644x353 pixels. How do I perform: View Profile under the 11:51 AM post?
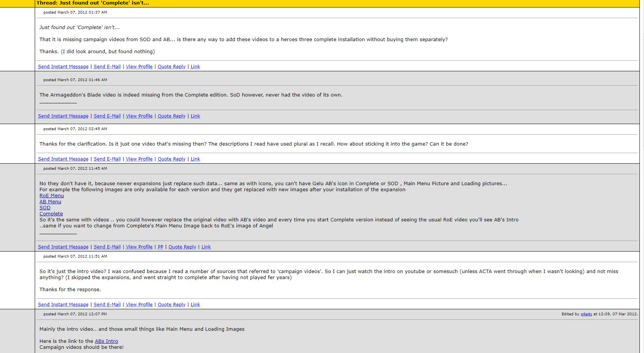139,305
